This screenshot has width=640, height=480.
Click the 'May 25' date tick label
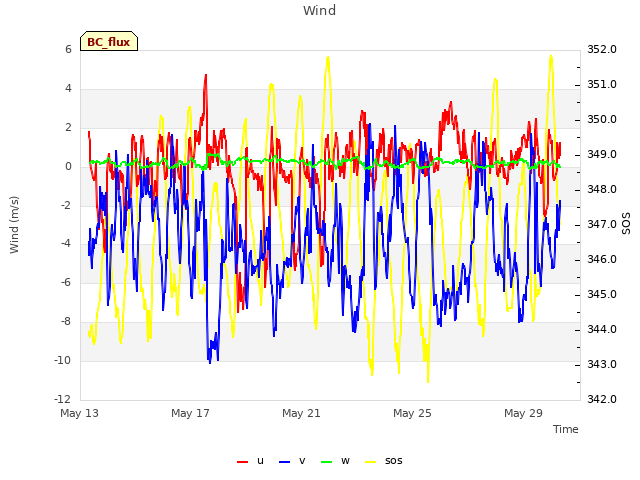pyautogui.click(x=412, y=413)
